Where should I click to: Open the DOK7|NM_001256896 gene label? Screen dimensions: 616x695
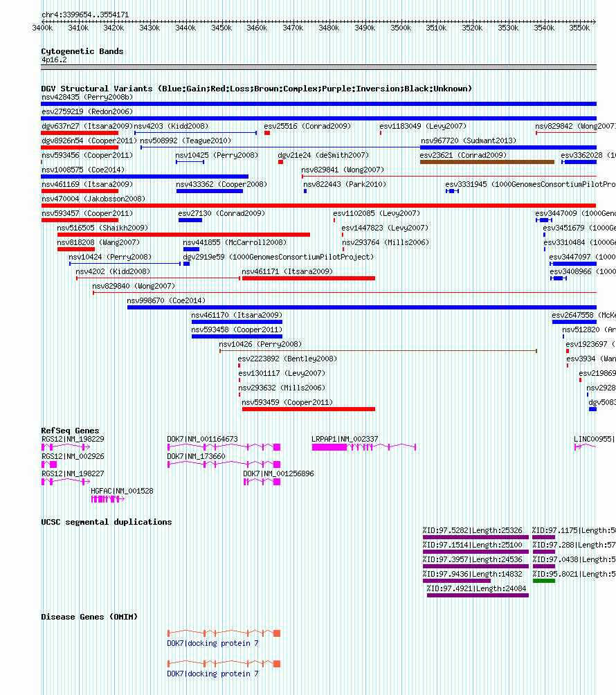tap(279, 473)
